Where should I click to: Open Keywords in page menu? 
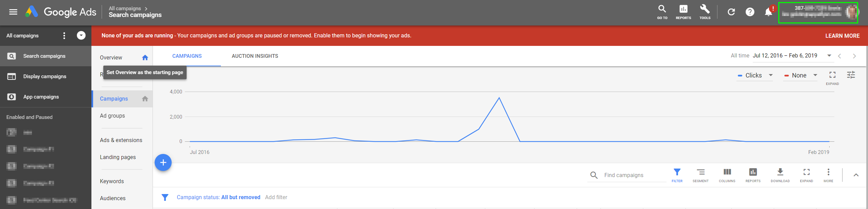click(x=112, y=181)
